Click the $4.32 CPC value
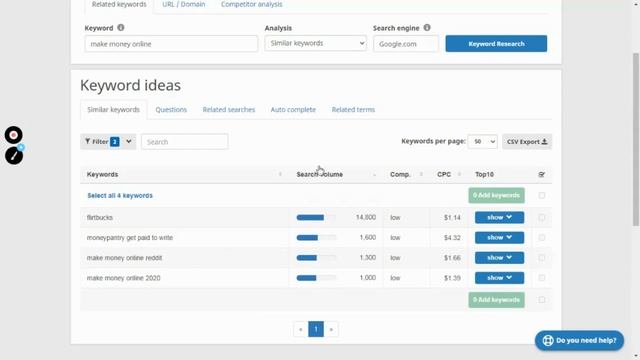 point(452,238)
